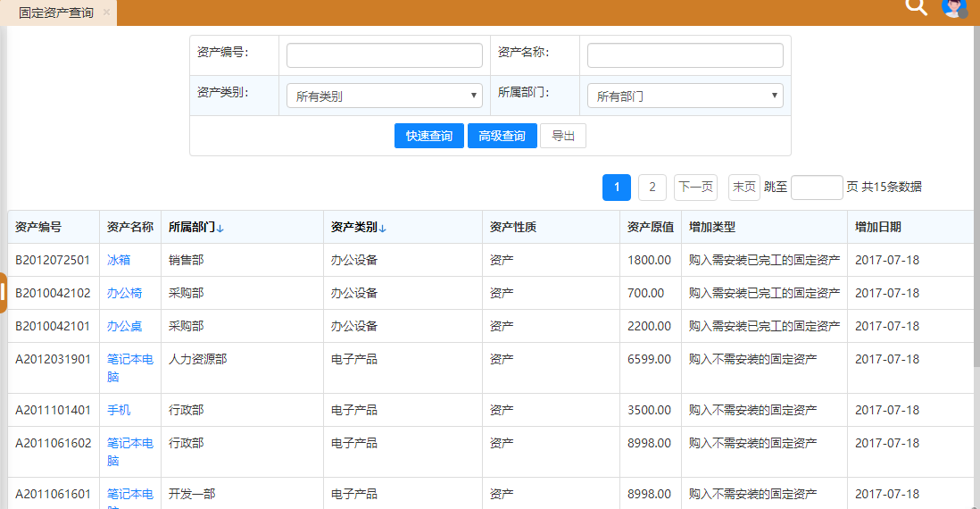
Task: Click 下一页 next page button
Action: pos(695,187)
